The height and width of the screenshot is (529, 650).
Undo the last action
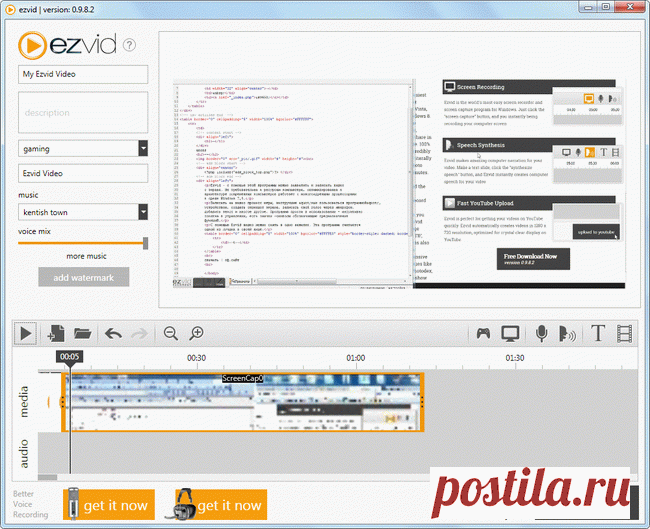[x=113, y=333]
